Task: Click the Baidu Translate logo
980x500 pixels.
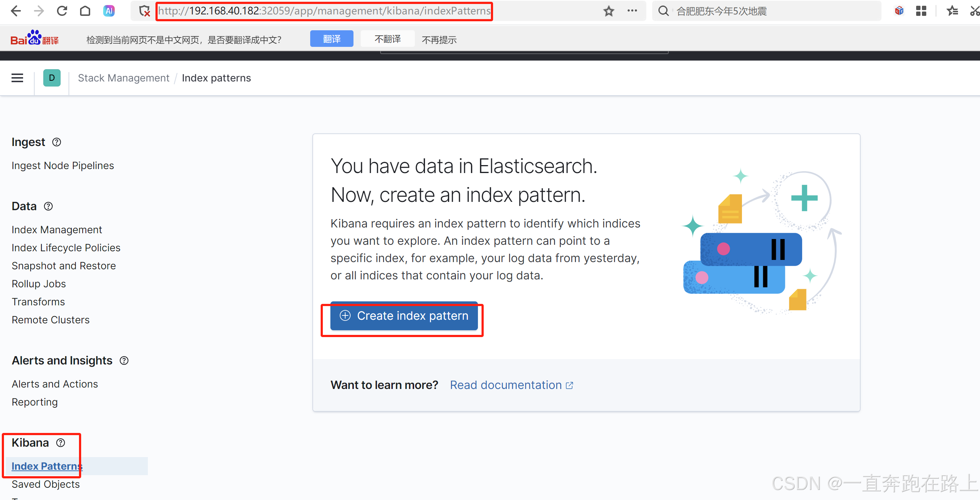Action: point(35,39)
